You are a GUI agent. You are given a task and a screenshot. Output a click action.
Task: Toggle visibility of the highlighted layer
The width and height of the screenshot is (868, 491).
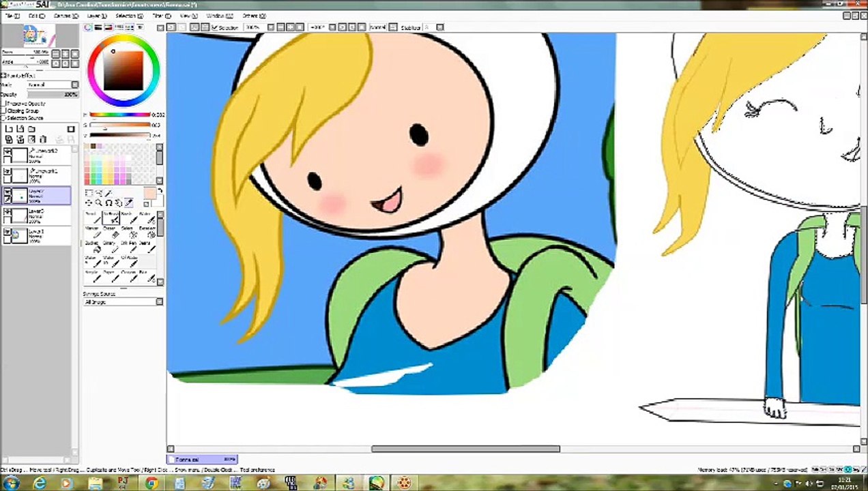pyautogui.click(x=8, y=192)
